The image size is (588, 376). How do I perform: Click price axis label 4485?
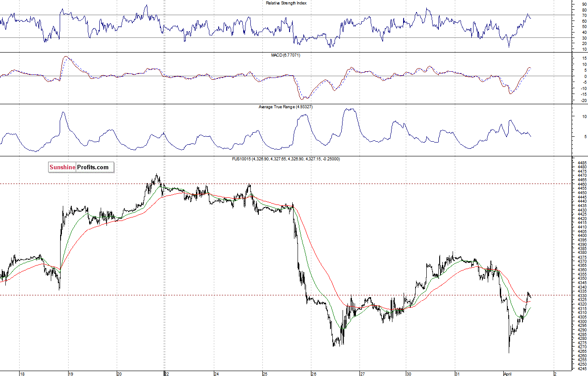click(582, 163)
